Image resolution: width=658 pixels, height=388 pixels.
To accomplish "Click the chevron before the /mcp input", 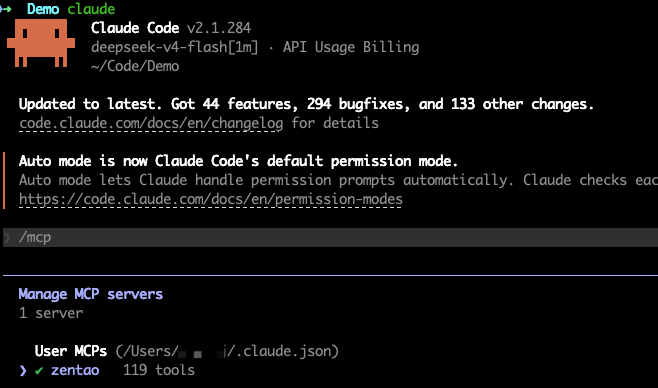I will point(8,237).
